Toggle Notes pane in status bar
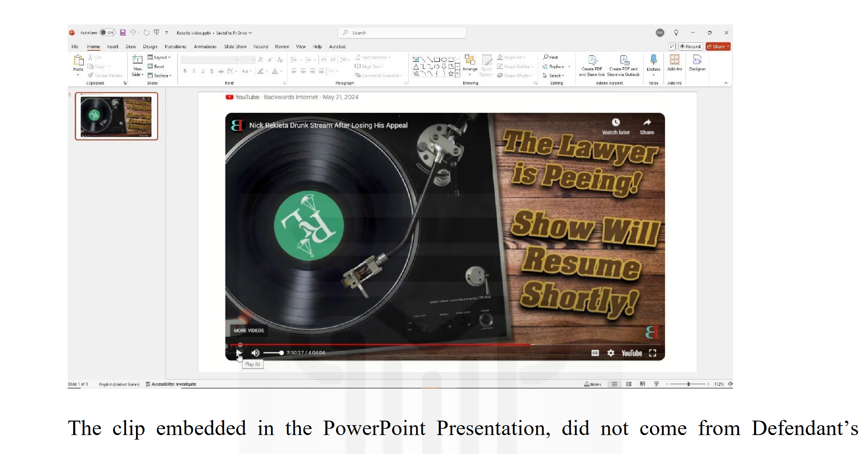 593,384
